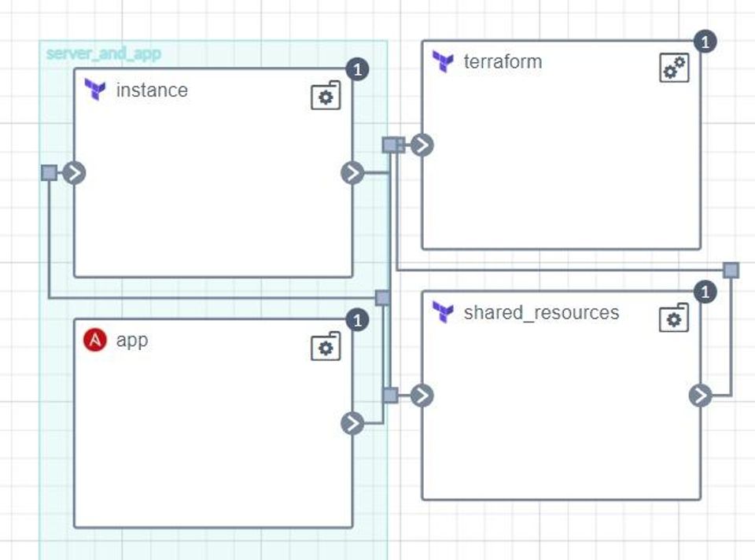Screen dimensions: 755x560
Task: Click count badge 1 on terraform node
Action: tap(705, 42)
